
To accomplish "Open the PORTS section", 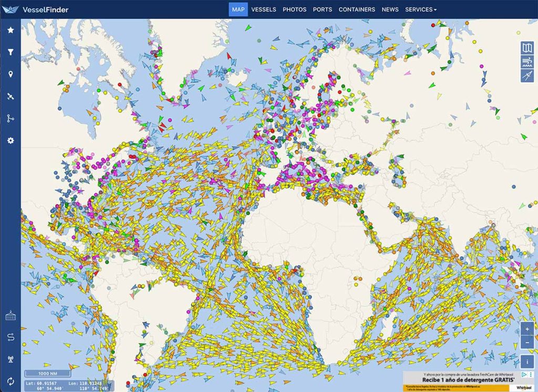I will [322, 9].
